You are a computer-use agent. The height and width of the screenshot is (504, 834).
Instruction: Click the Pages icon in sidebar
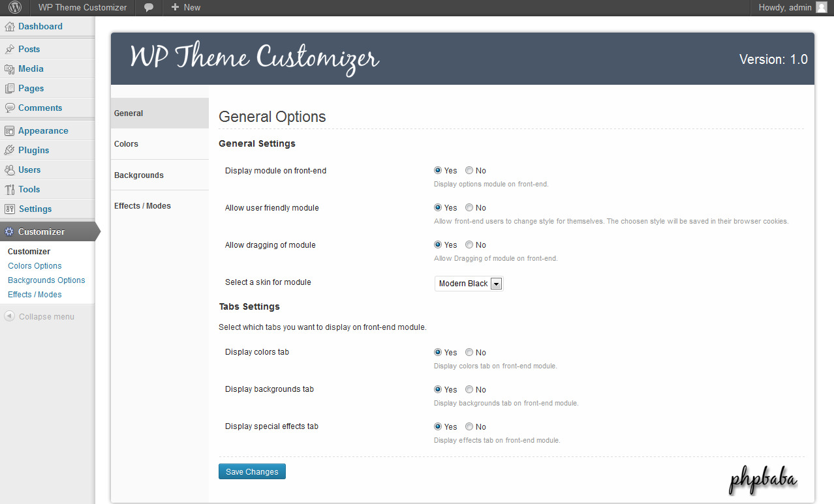(x=10, y=89)
